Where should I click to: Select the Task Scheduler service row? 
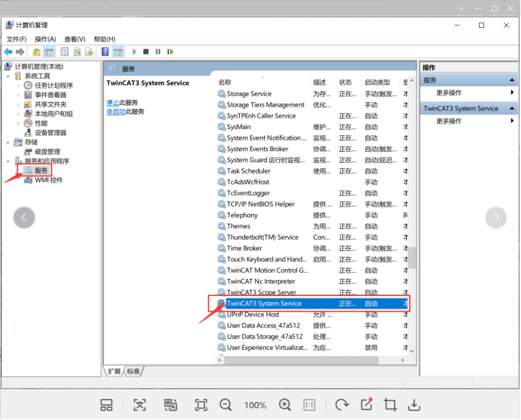click(x=312, y=171)
